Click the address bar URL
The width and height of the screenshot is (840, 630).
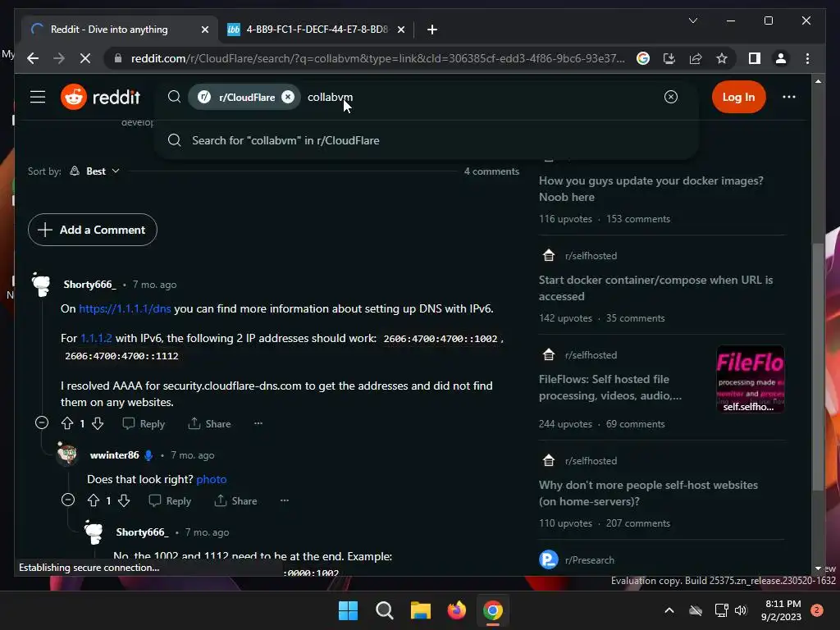pyautogui.click(x=377, y=58)
